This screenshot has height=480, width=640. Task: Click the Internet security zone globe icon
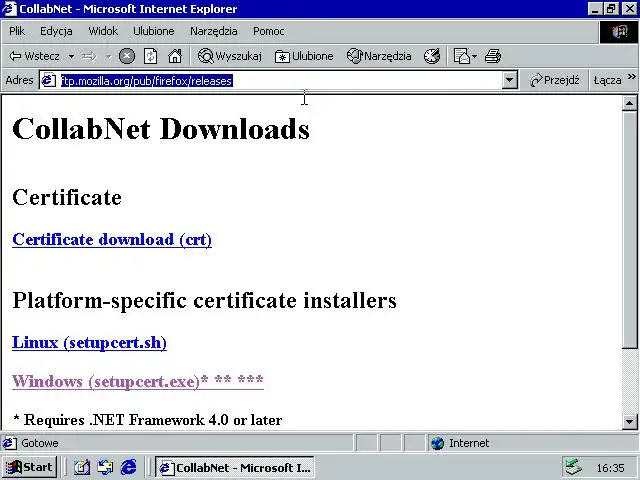pyautogui.click(x=437, y=443)
